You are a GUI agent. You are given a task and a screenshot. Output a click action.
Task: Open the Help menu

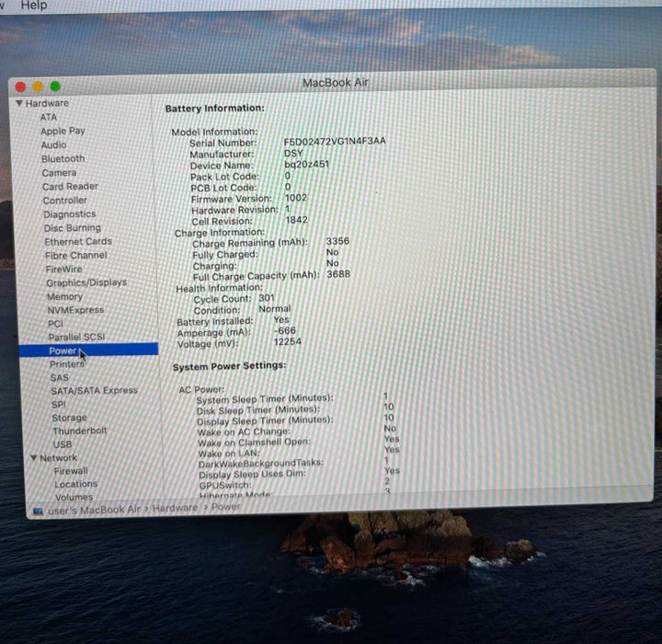(34, 6)
